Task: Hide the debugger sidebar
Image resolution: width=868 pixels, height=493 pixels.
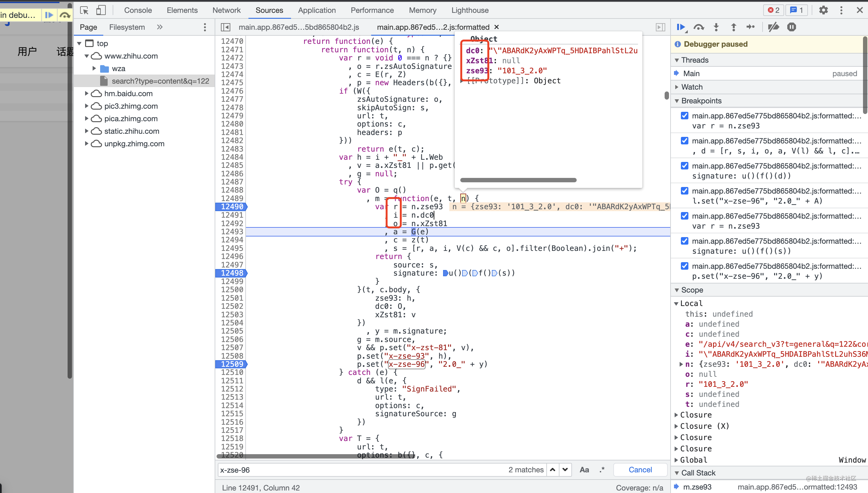Action: [660, 27]
